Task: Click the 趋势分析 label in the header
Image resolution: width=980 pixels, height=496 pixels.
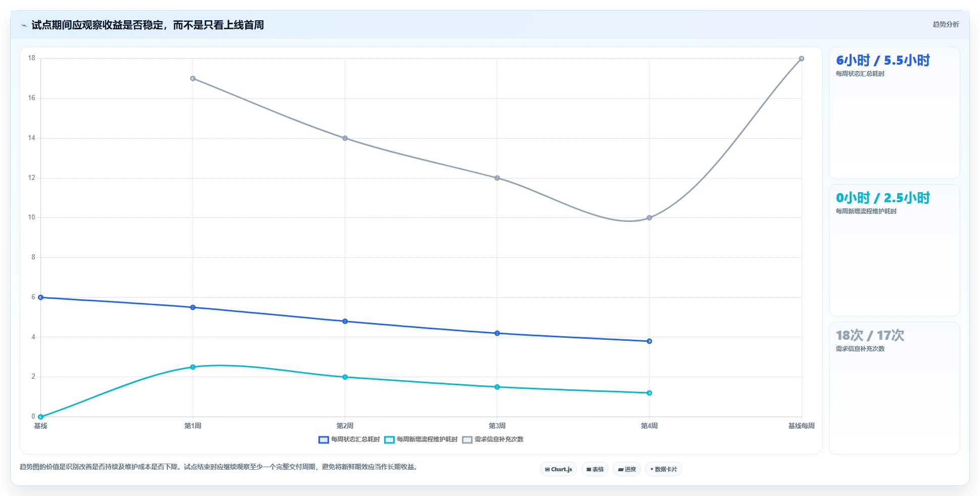Action: [x=946, y=24]
